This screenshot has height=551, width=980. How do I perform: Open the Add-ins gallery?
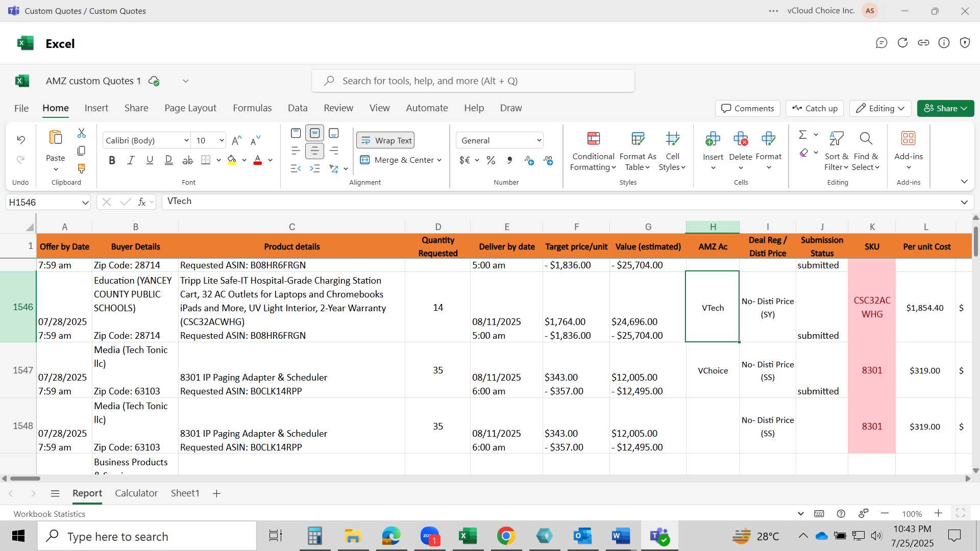click(909, 152)
